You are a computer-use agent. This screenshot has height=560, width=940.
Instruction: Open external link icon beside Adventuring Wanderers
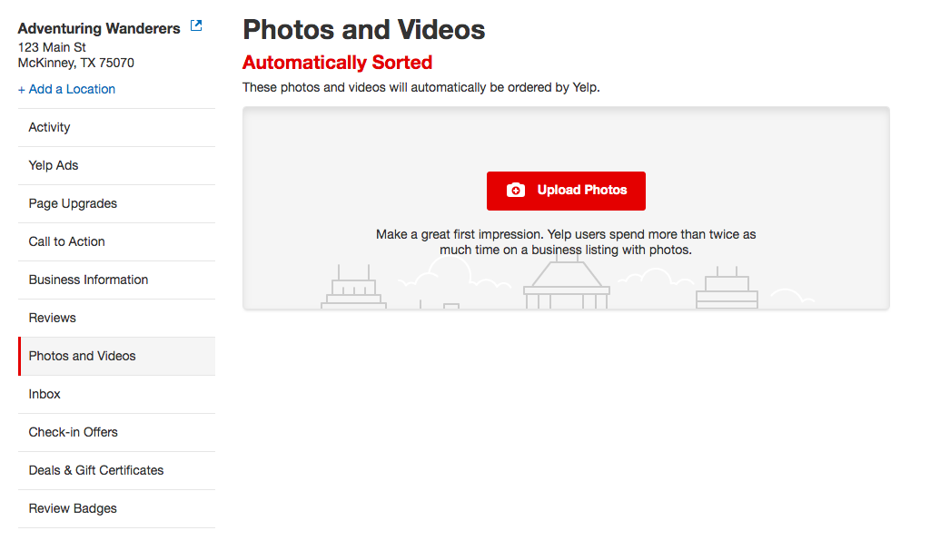tap(196, 27)
